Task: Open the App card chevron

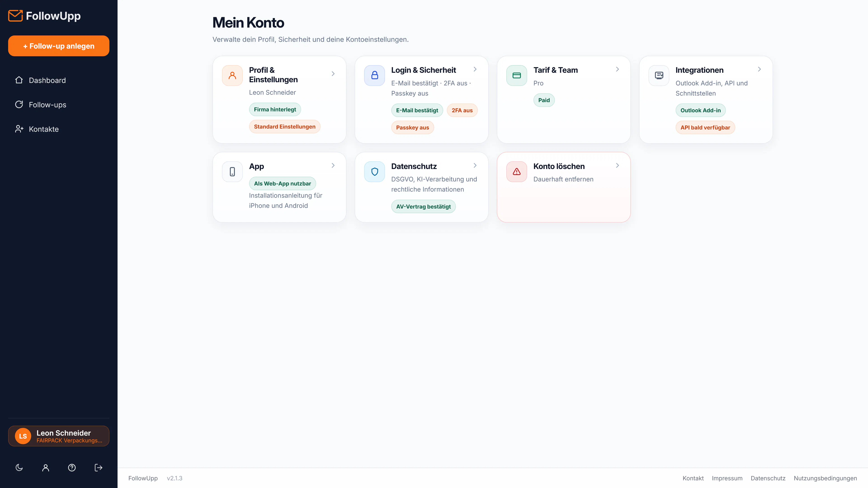Action: 333,165
